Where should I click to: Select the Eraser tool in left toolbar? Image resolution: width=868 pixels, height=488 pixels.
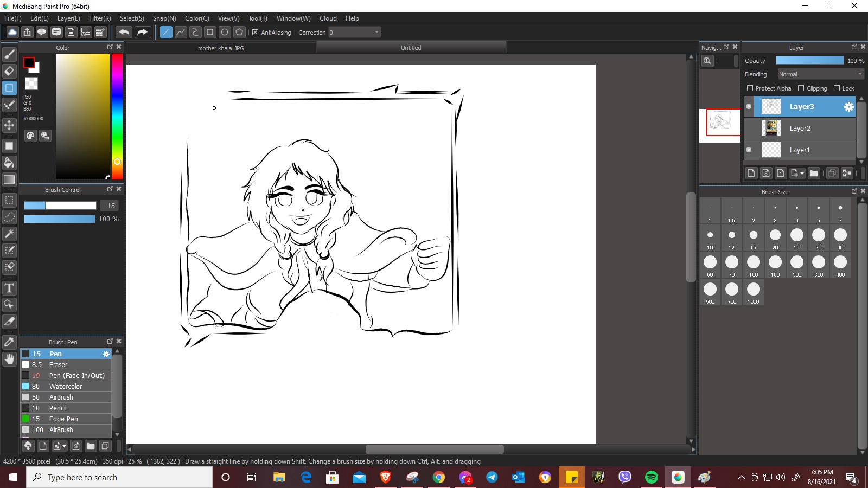(x=9, y=71)
